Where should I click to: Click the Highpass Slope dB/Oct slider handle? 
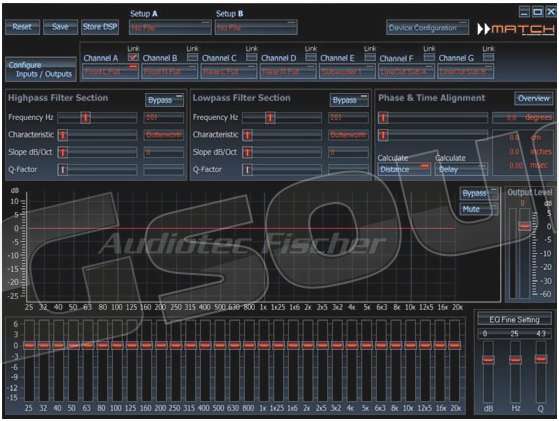(x=63, y=153)
